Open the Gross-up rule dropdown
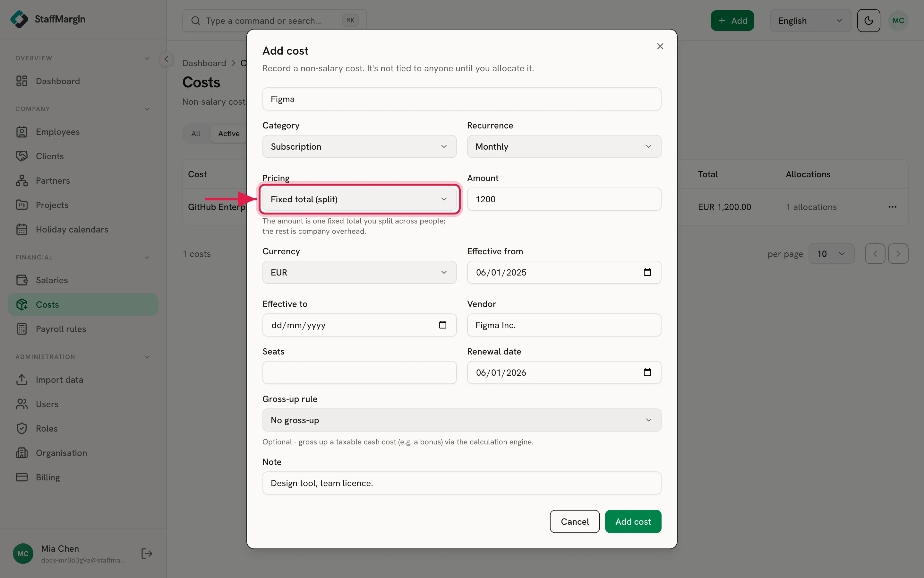The height and width of the screenshot is (578, 924). [x=462, y=420]
